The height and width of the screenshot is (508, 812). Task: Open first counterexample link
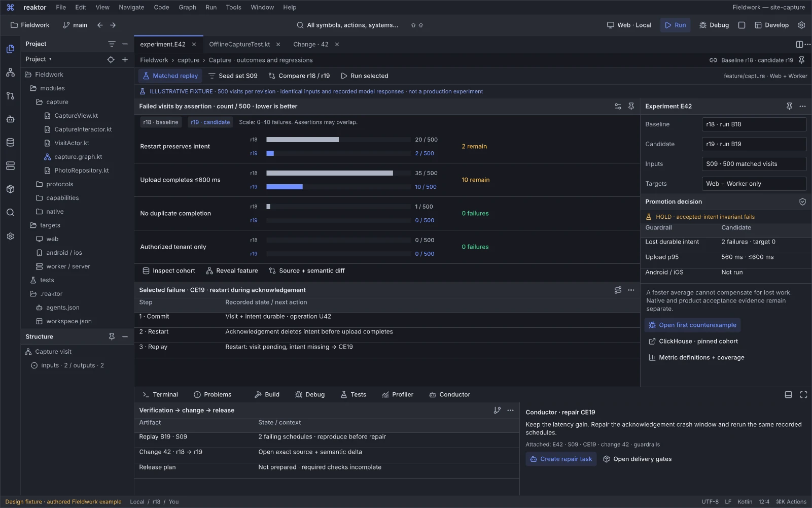(x=692, y=325)
